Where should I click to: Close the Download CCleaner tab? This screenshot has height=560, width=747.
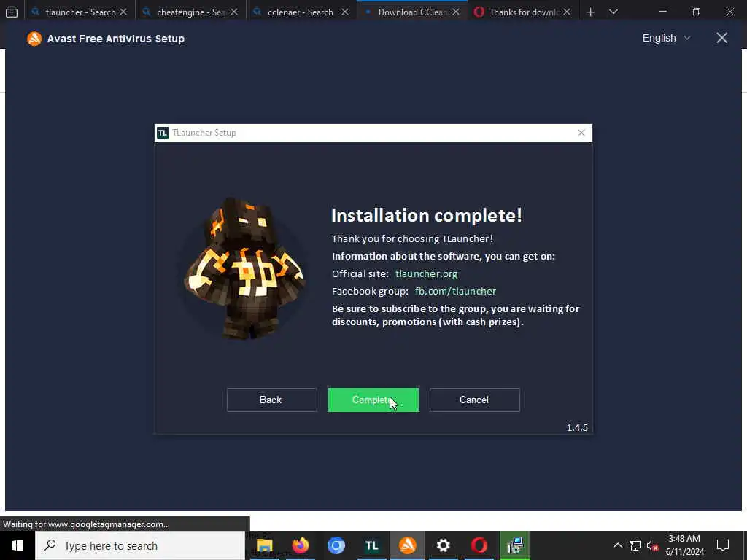[456, 12]
